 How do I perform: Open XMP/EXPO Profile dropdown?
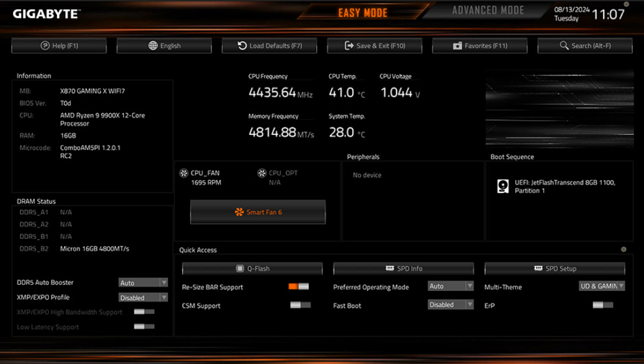[x=143, y=298]
